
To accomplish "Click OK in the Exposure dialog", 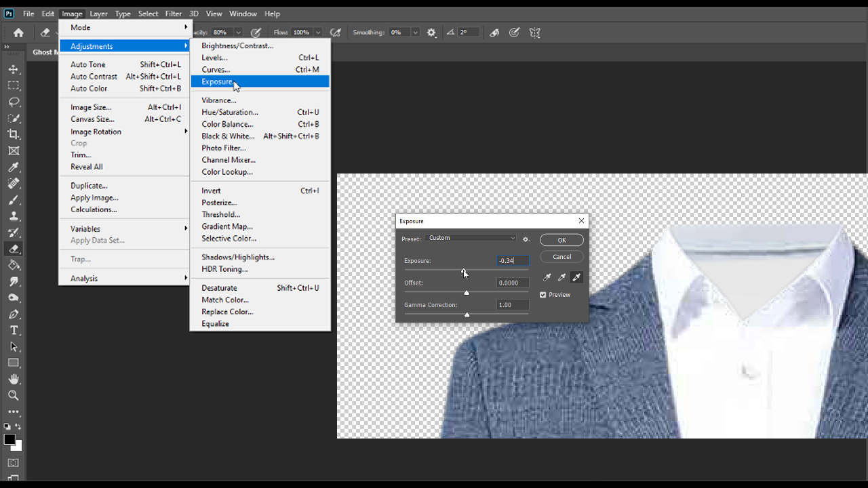I will pyautogui.click(x=561, y=240).
